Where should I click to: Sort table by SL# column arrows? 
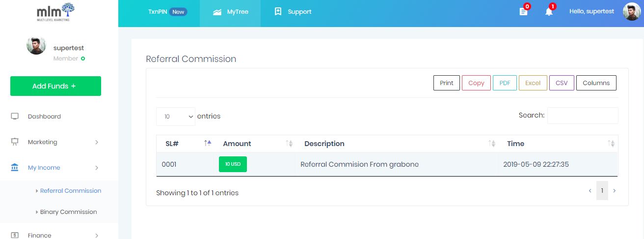pyautogui.click(x=208, y=144)
